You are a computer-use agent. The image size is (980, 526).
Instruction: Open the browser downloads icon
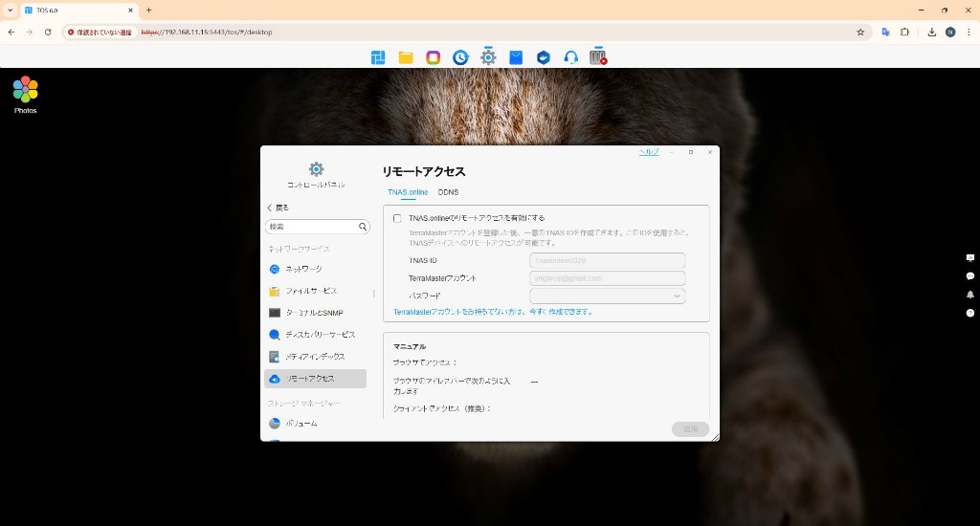pyautogui.click(x=932, y=32)
